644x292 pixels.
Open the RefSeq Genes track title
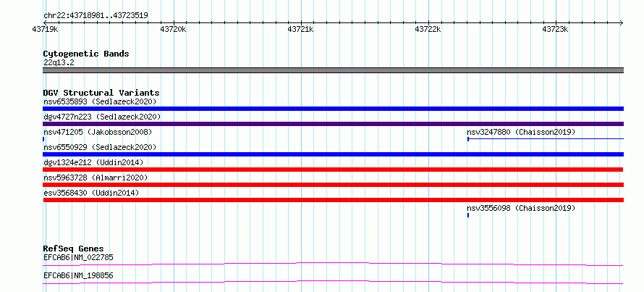[x=74, y=249]
